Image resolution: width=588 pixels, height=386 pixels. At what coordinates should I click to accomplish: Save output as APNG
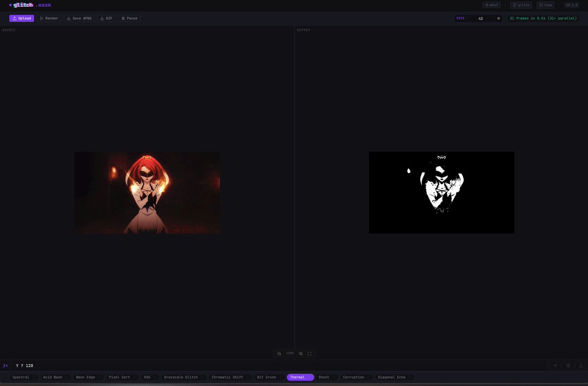click(79, 18)
